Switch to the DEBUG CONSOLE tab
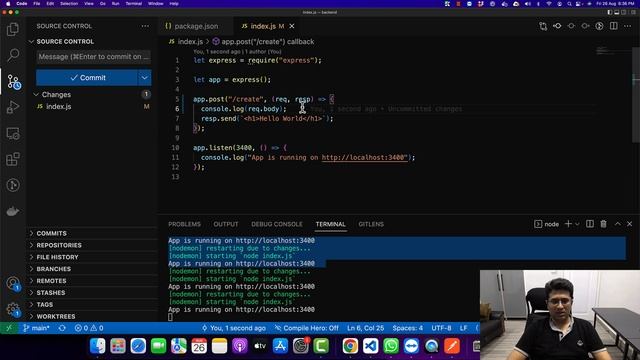This screenshot has height=360, width=640. tap(277, 224)
